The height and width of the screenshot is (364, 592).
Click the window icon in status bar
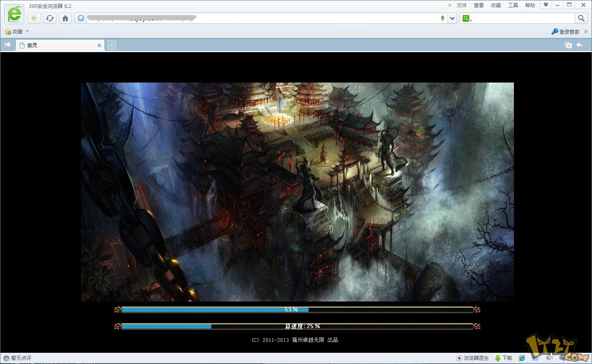click(536, 358)
